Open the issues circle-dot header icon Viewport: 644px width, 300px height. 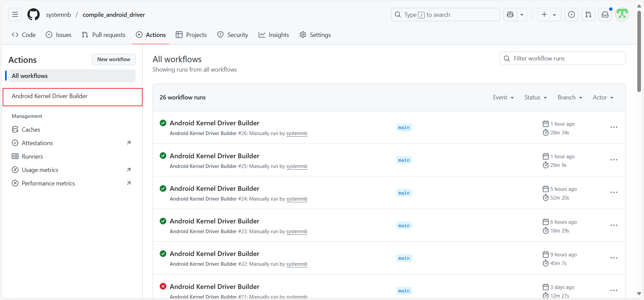(572, 14)
